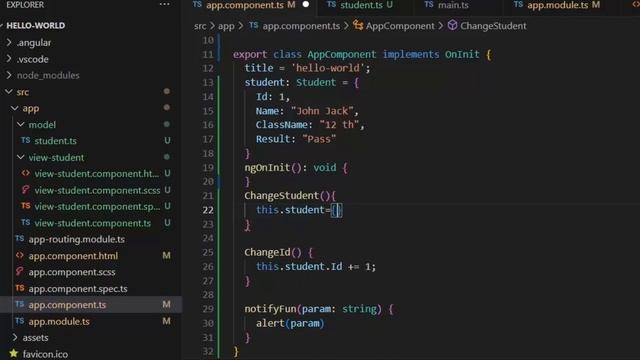Image resolution: width=640 pixels, height=360 pixels.
Task: Click the Student type annotation
Action: pos(316,82)
